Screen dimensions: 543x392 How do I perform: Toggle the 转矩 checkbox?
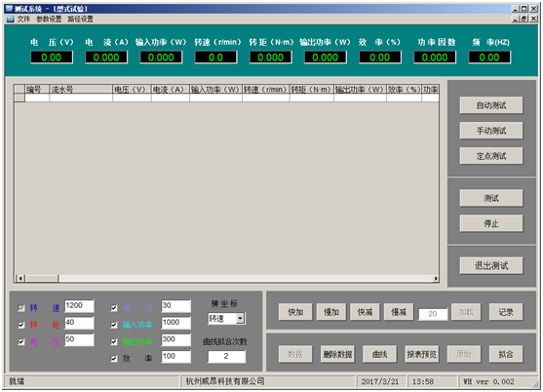tap(21, 325)
